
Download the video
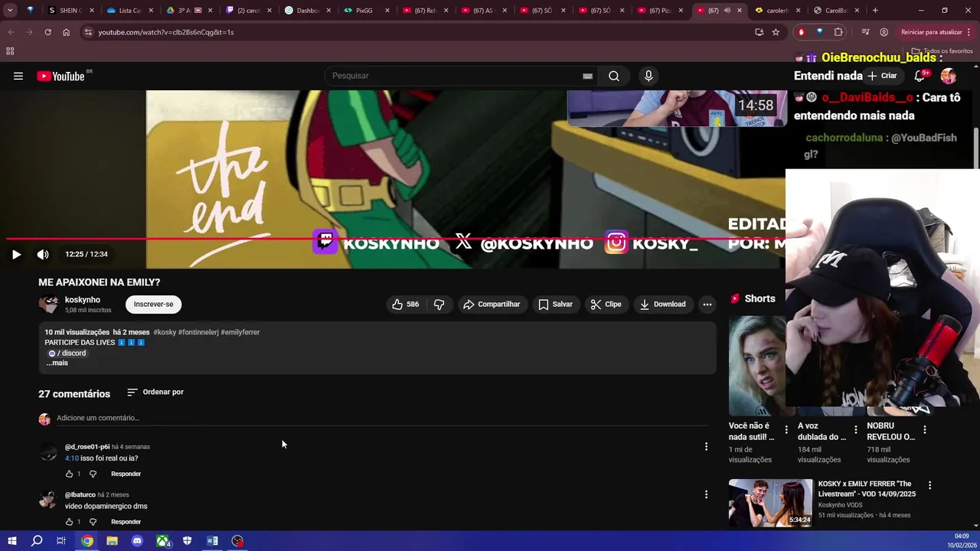pyautogui.click(x=662, y=305)
